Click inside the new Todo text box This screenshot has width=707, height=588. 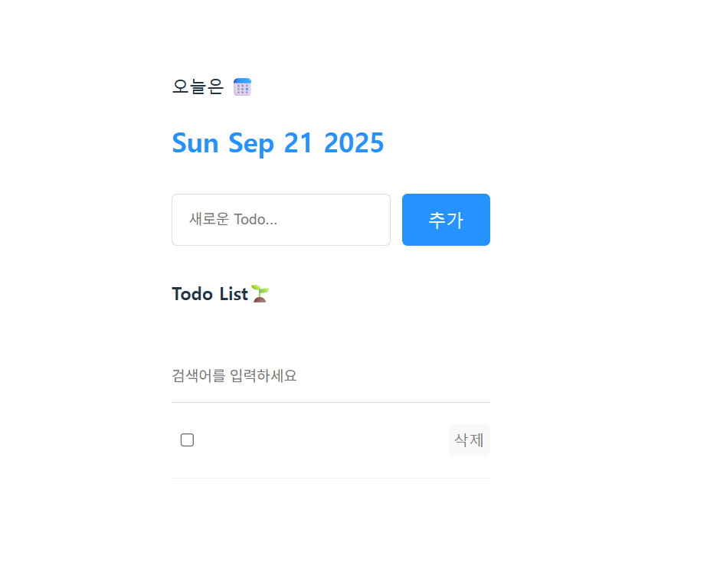pos(281,220)
